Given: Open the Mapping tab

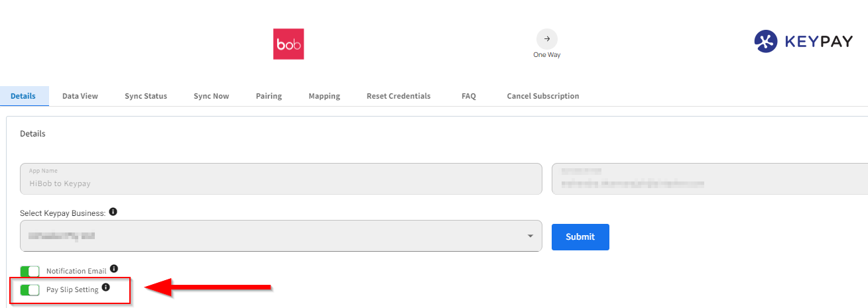Looking at the screenshot, I should [324, 96].
